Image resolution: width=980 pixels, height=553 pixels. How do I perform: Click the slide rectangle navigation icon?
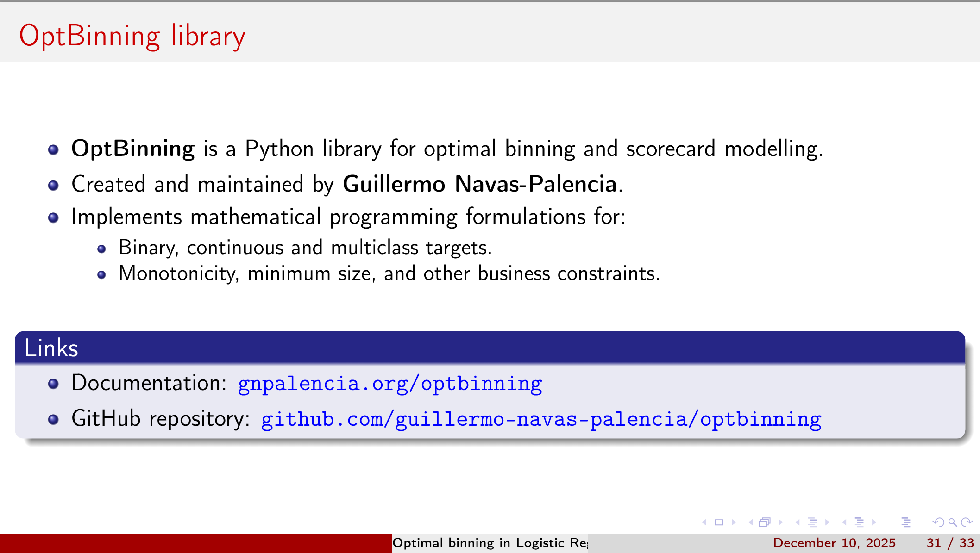[x=719, y=522]
